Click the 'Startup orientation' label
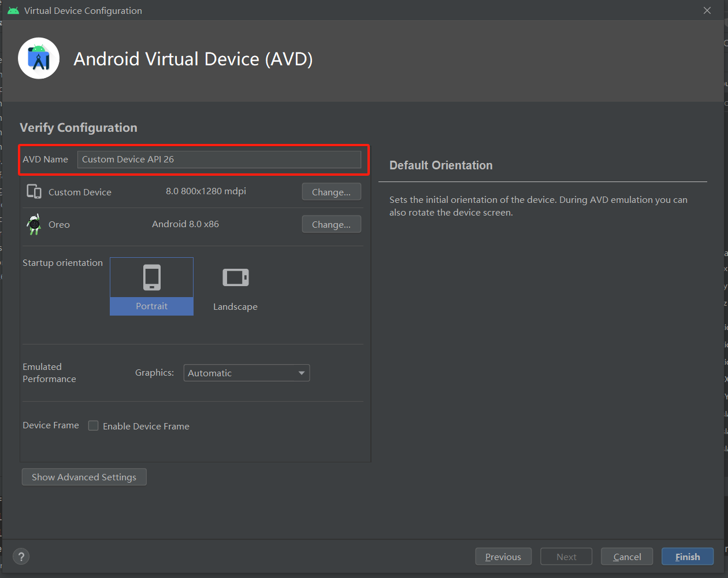728x578 pixels. [x=62, y=263]
